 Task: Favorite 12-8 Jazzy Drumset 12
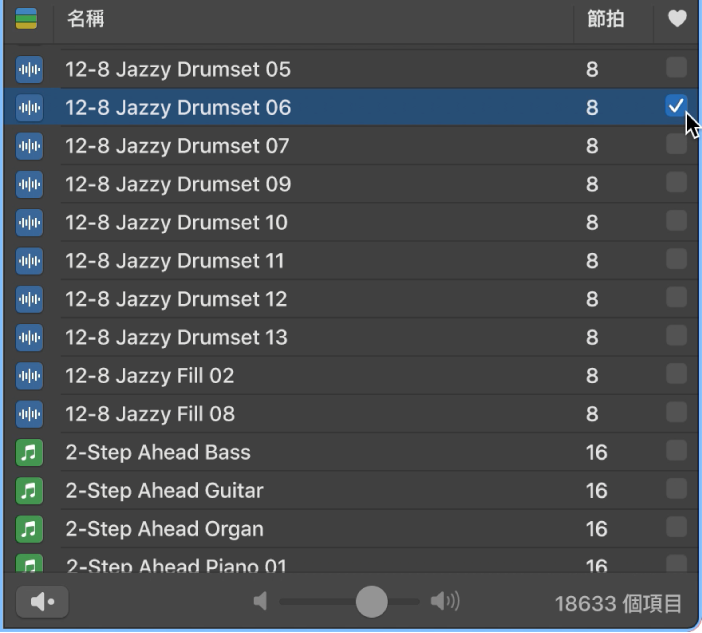pos(676,297)
